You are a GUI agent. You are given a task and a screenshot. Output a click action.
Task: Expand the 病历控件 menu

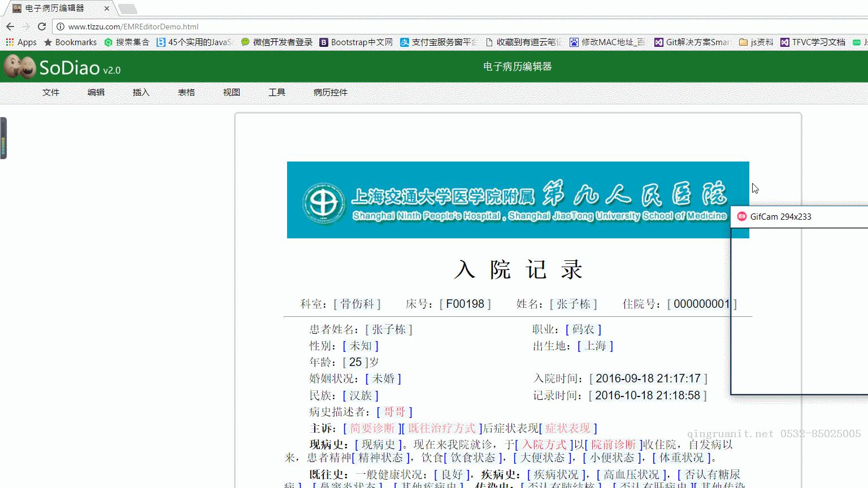[x=331, y=92]
